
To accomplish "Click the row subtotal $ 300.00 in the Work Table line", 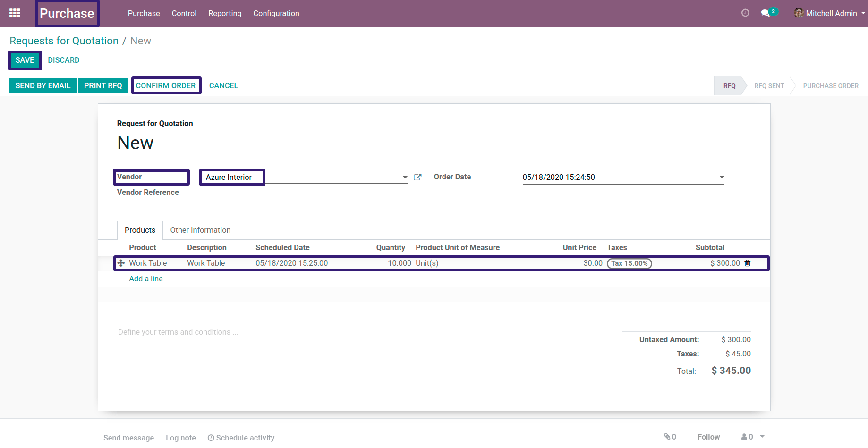I will coord(725,263).
